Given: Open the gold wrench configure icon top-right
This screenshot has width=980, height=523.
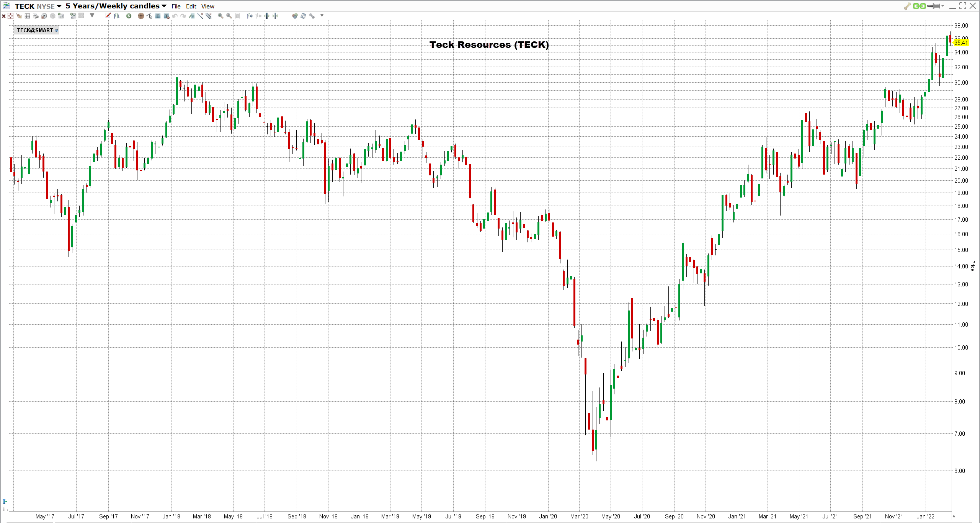Looking at the screenshot, I should (x=907, y=6).
